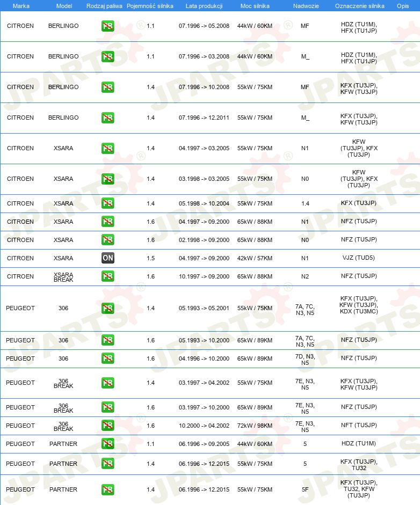Click engine code KFX (TU3JP), TU32

coord(359,465)
